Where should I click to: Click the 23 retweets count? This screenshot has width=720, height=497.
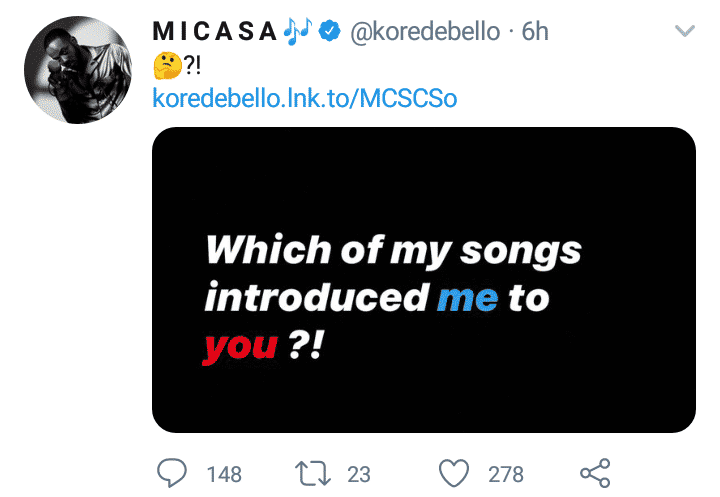pos(359,474)
